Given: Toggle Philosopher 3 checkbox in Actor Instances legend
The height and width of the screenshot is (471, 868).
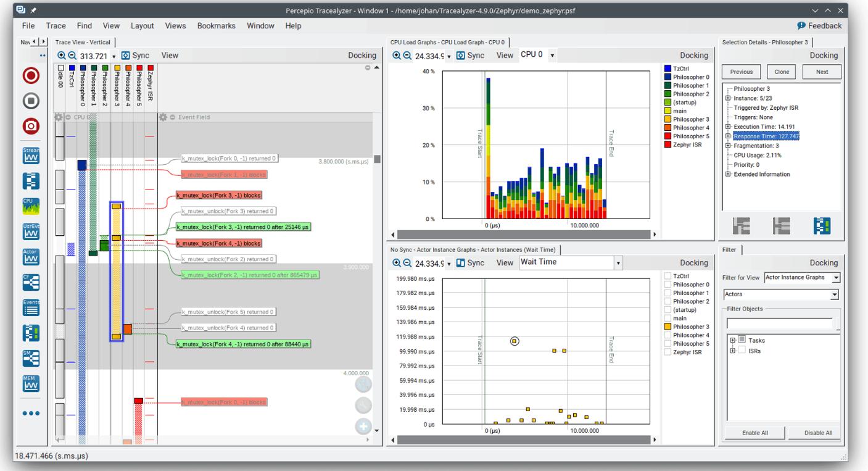Looking at the screenshot, I should click(x=668, y=327).
